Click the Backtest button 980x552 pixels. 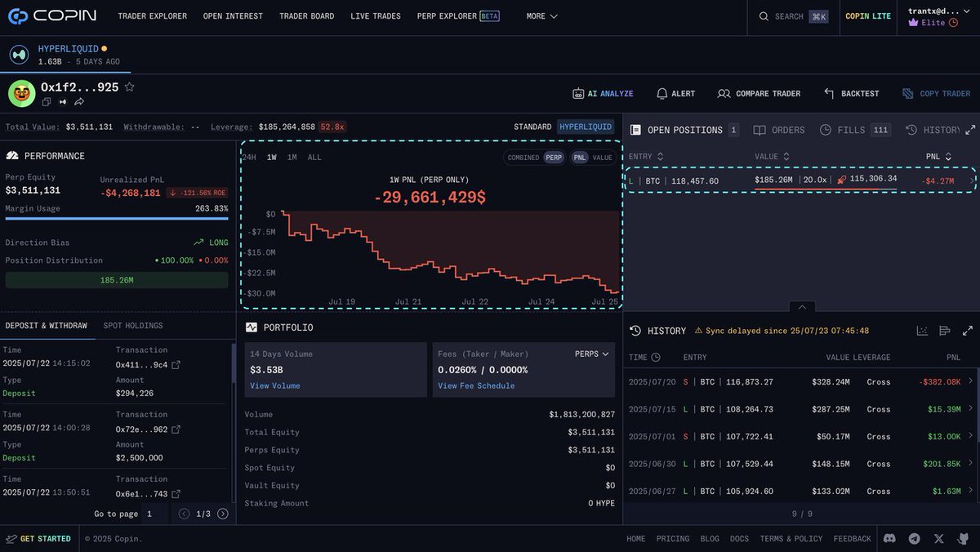click(852, 94)
